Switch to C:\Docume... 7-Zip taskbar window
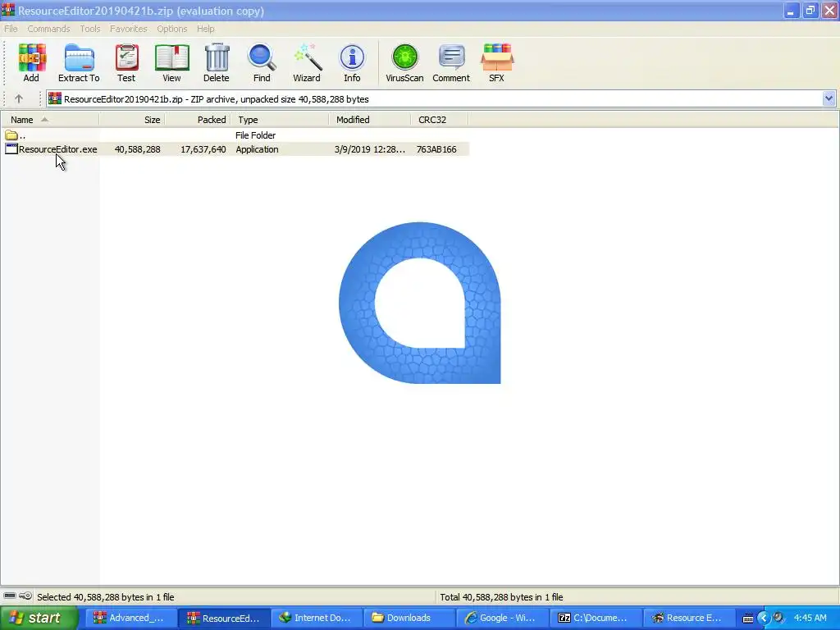840x630 pixels. (594, 618)
